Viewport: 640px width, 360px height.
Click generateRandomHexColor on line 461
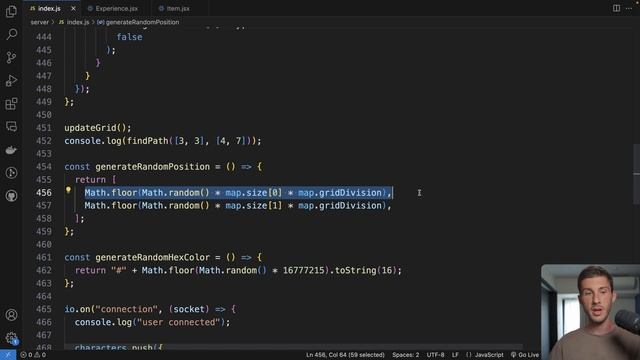click(x=152, y=257)
